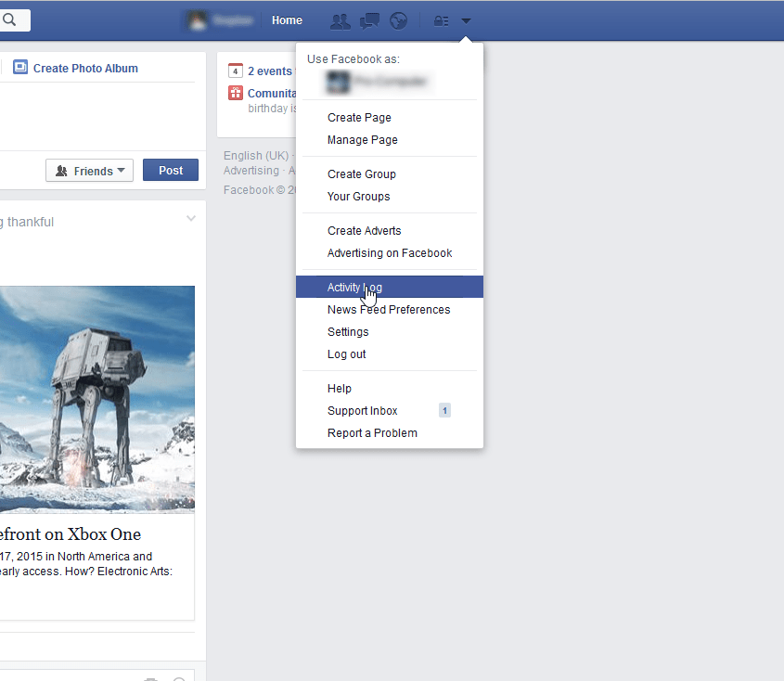This screenshot has width=784, height=681.
Task: Open Activity Log from menu
Action: [390, 287]
